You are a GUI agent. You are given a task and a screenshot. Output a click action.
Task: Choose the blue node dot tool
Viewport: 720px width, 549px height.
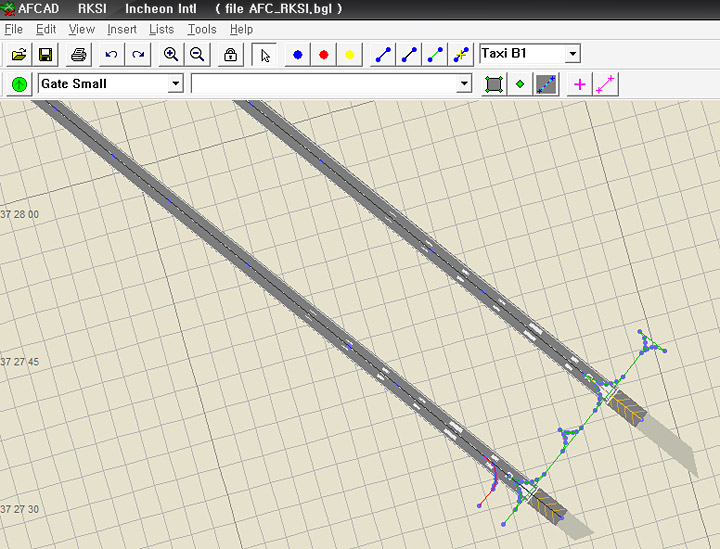coord(298,55)
